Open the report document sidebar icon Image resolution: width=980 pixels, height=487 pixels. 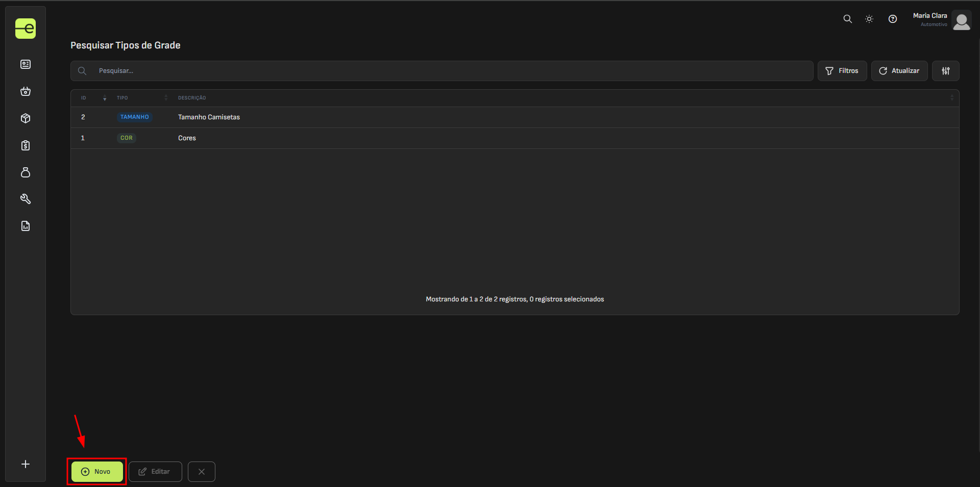26,226
